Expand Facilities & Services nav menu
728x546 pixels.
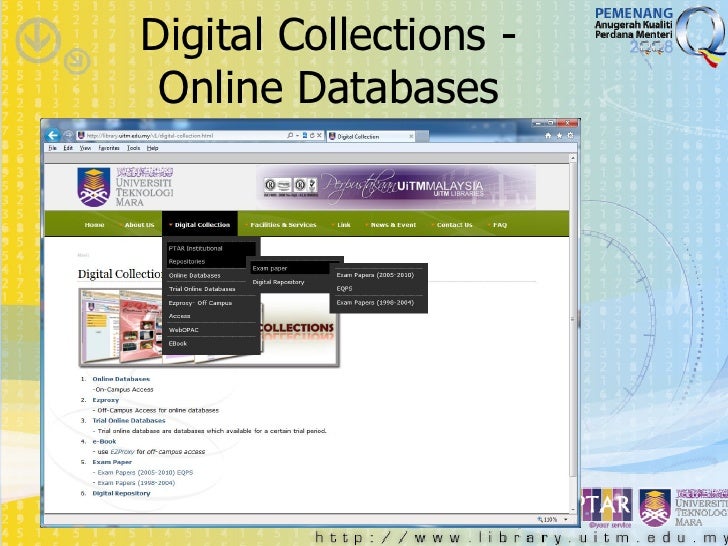tap(281, 225)
